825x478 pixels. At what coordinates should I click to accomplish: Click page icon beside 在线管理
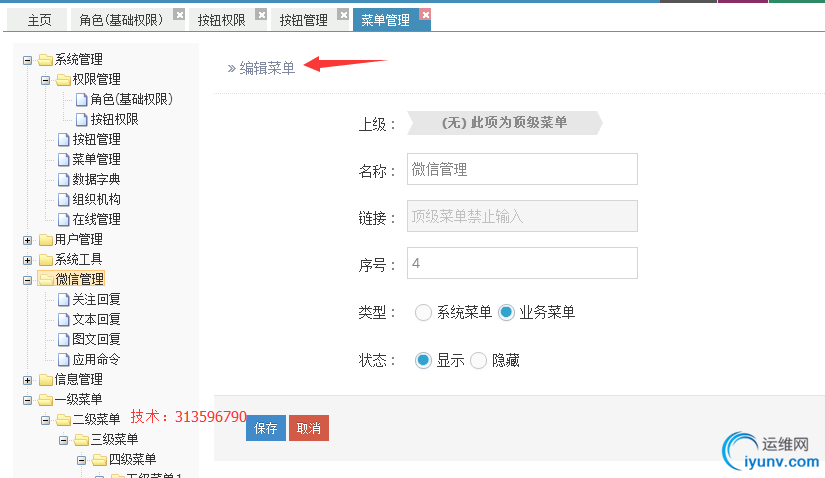pos(64,220)
